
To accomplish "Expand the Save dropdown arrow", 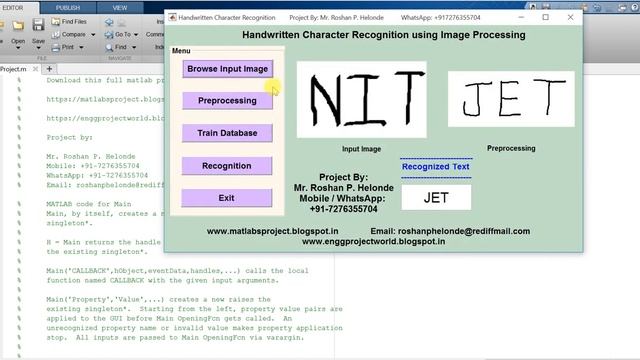I will [x=38, y=48].
